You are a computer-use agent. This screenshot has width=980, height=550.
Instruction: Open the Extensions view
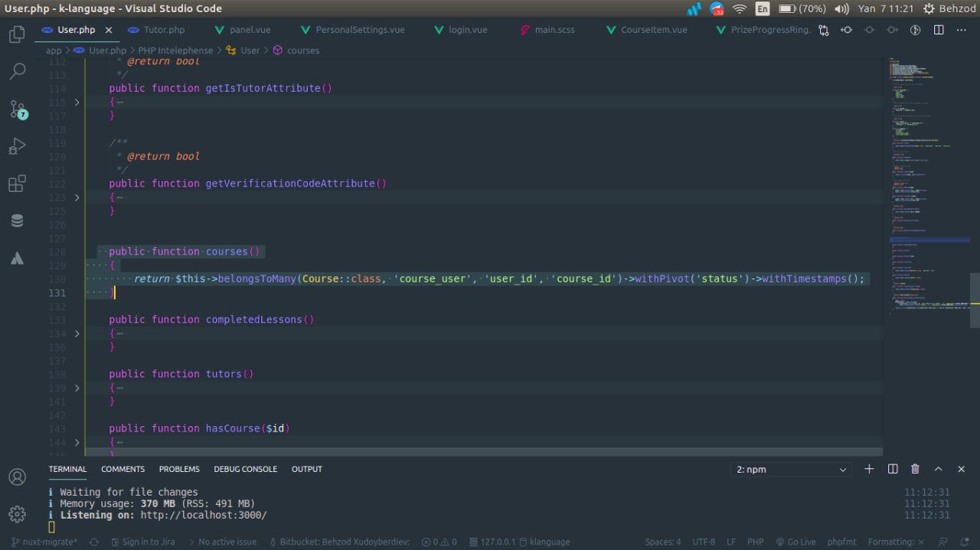(x=17, y=184)
